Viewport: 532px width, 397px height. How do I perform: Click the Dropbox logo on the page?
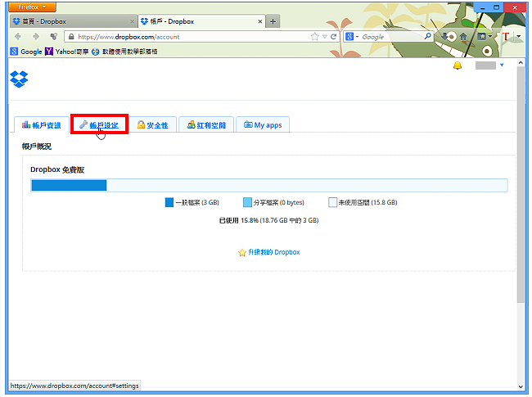point(19,79)
